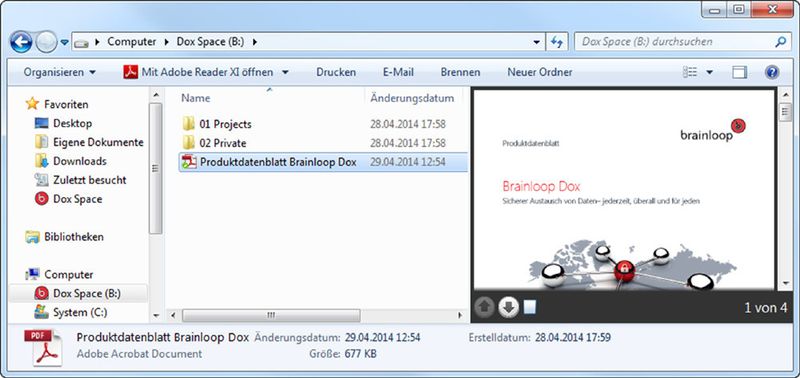Click the preview pane scroll up arrow

(x=785, y=95)
